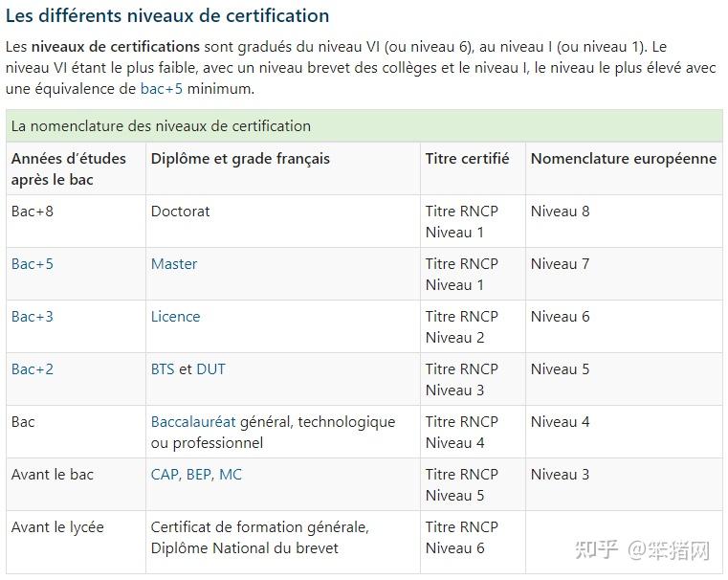
Task: Click the green table caption bar
Action: pos(364,126)
